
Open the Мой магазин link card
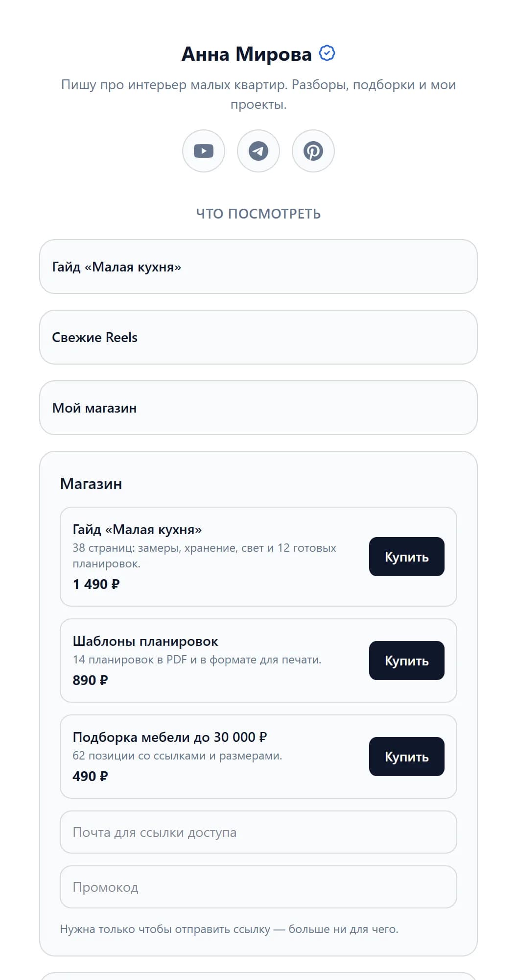pyautogui.click(x=258, y=408)
